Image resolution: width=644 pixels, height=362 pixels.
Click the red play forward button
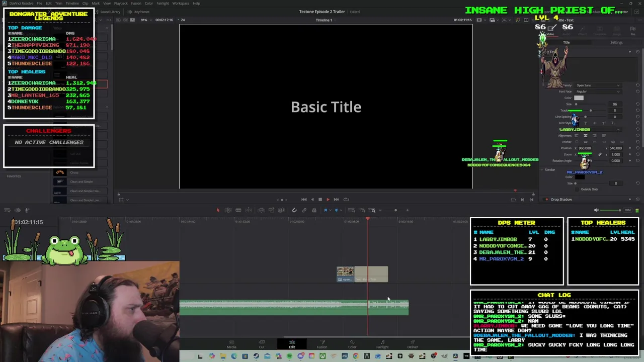(x=328, y=200)
